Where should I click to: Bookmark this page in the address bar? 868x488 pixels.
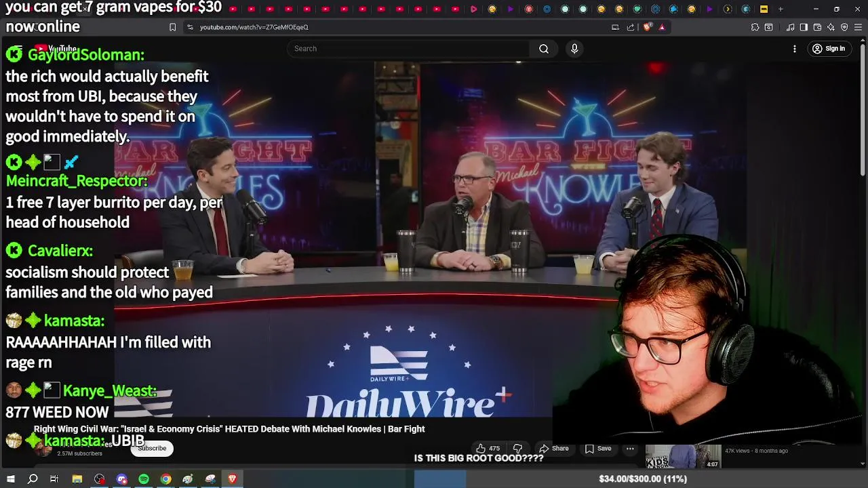[x=172, y=27]
